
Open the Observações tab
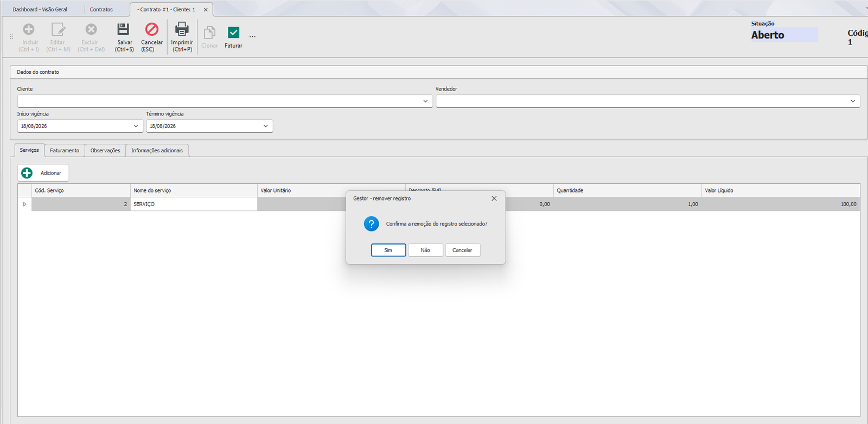pyautogui.click(x=105, y=151)
